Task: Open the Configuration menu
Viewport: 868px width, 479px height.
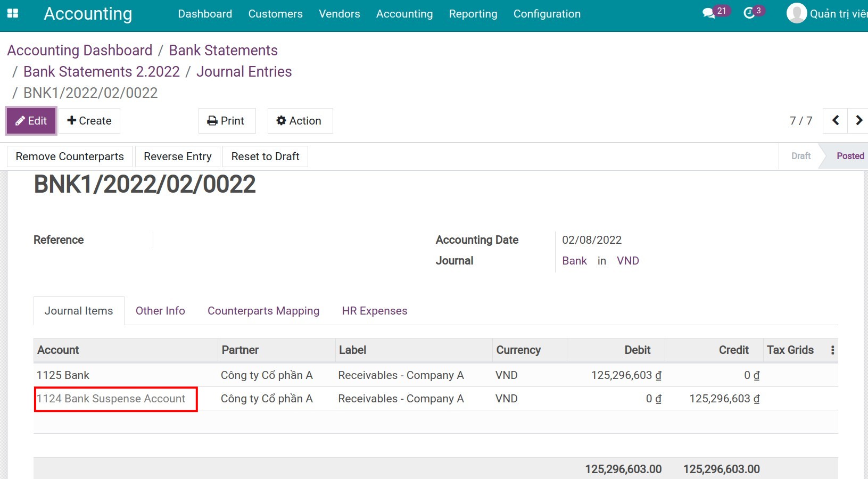Action: click(547, 14)
